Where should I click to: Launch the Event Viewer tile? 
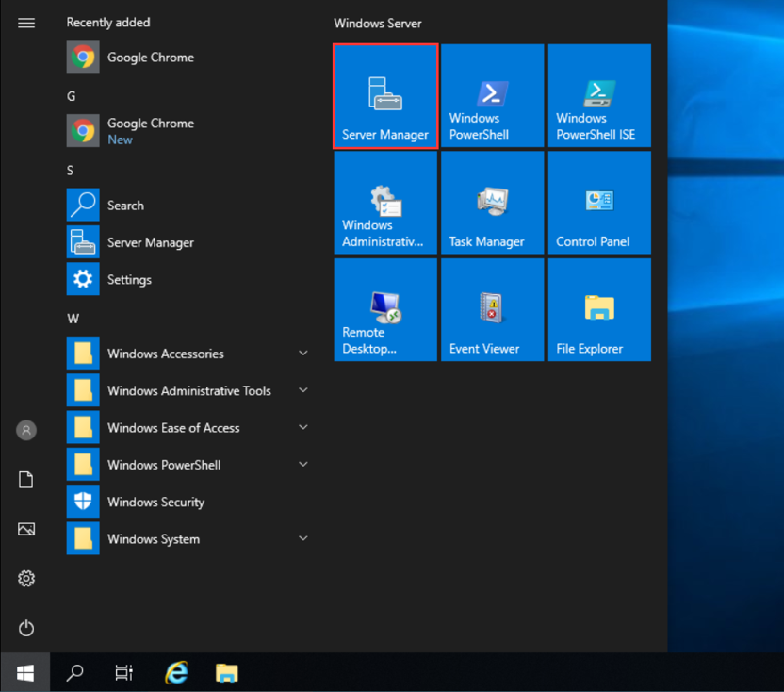pos(492,310)
